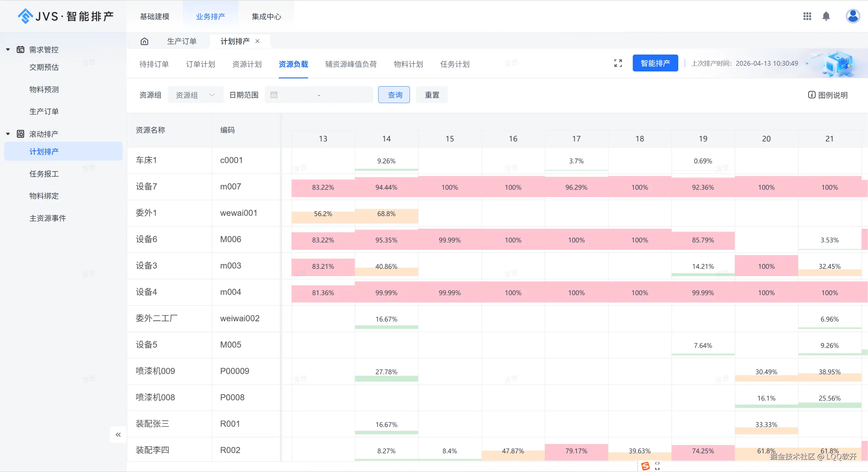Screen dimensions: 868x472
Task: Collapse the 滚动排产 menu group
Action: [x=8, y=134]
